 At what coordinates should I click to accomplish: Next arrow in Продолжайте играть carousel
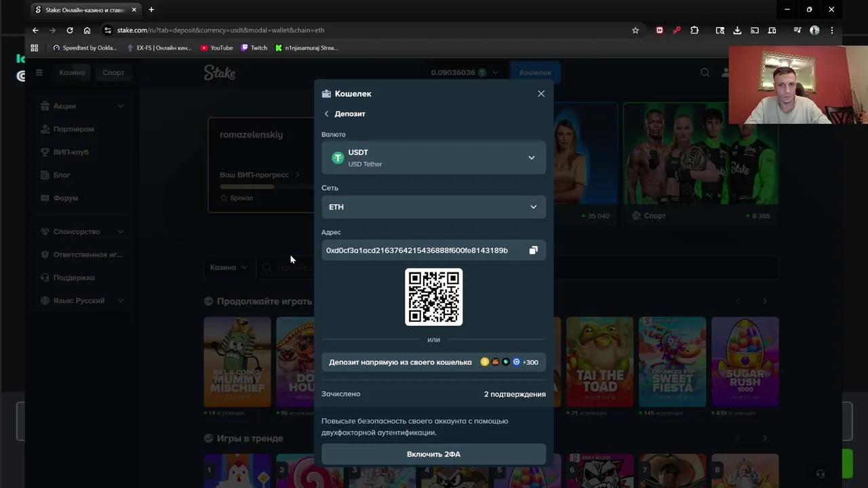pos(765,301)
